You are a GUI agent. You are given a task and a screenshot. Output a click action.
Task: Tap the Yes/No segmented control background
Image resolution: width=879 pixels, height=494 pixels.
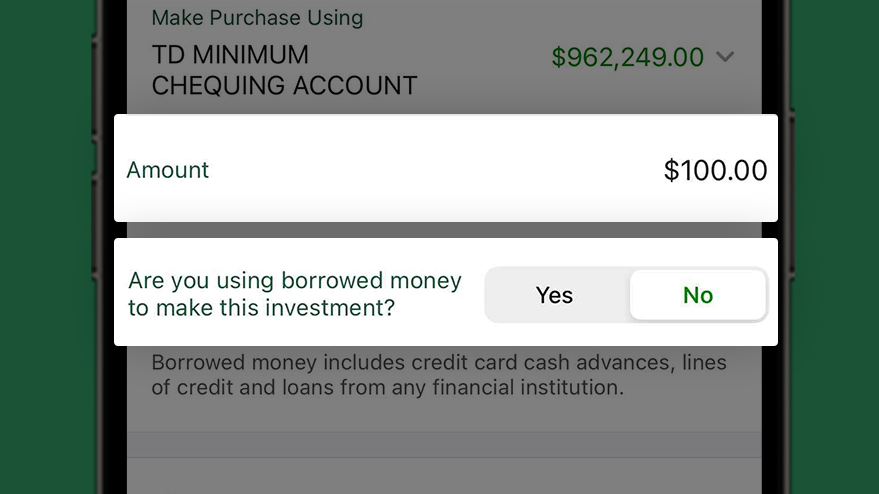626,295
